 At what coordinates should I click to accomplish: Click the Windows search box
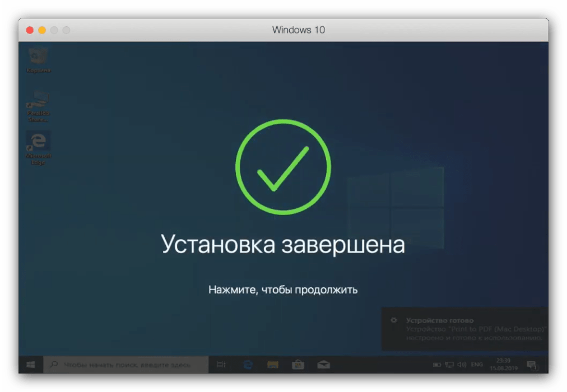pos(126,365)
